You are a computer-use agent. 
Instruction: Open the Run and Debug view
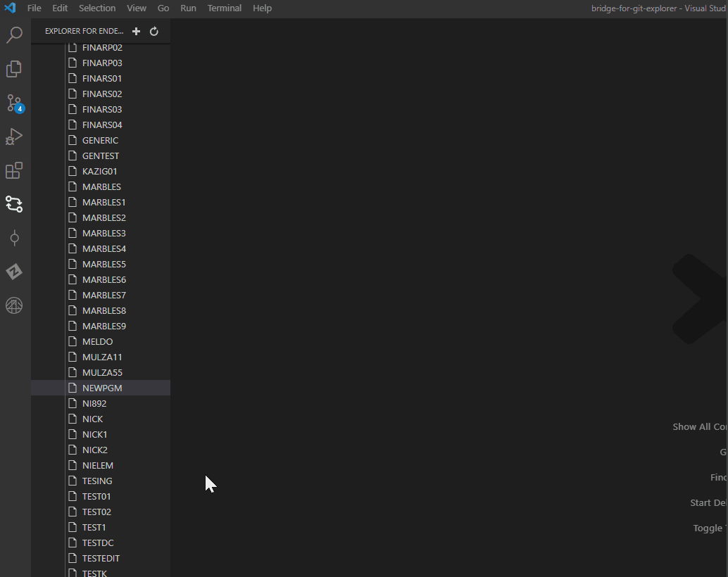(x=14, y=137)
